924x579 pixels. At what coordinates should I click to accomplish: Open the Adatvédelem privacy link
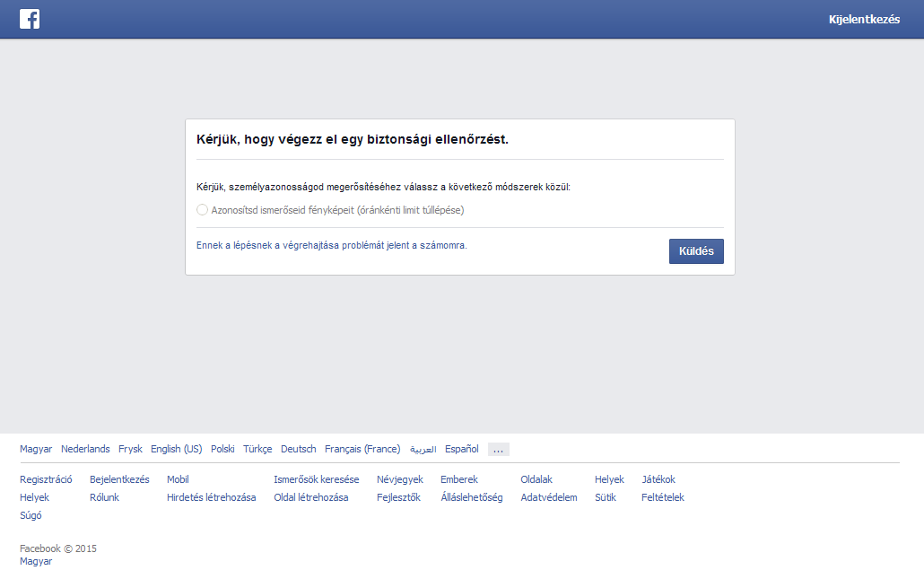pyautogui.click(x=548, y=497)
